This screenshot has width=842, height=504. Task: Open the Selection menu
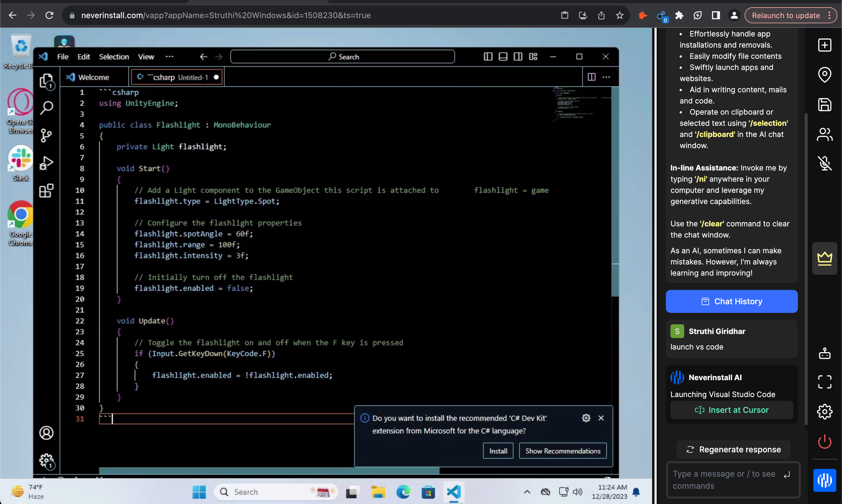(114, 56)
